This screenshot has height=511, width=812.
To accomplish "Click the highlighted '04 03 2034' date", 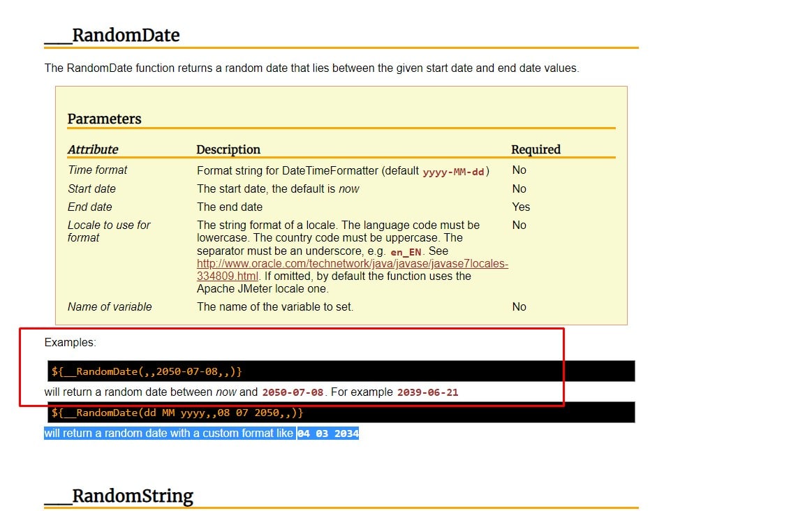I will (x=328, y=434).
